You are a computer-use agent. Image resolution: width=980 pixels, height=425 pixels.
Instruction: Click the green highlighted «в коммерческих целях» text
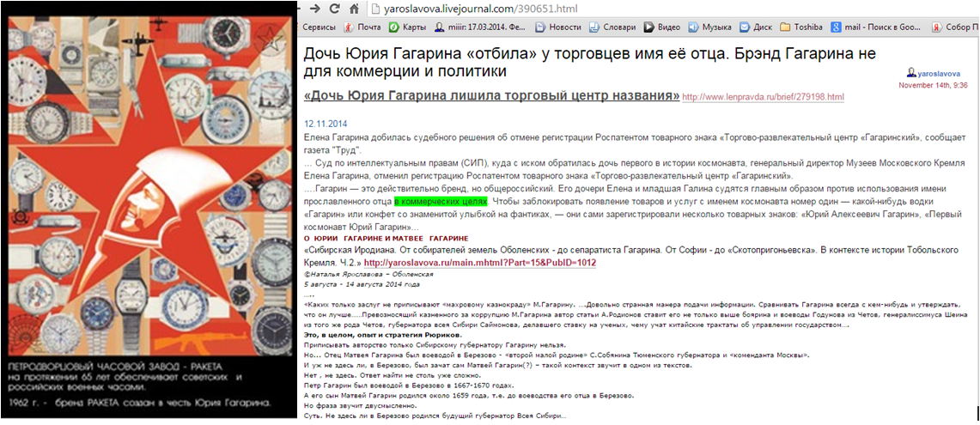tap(440, 202)
